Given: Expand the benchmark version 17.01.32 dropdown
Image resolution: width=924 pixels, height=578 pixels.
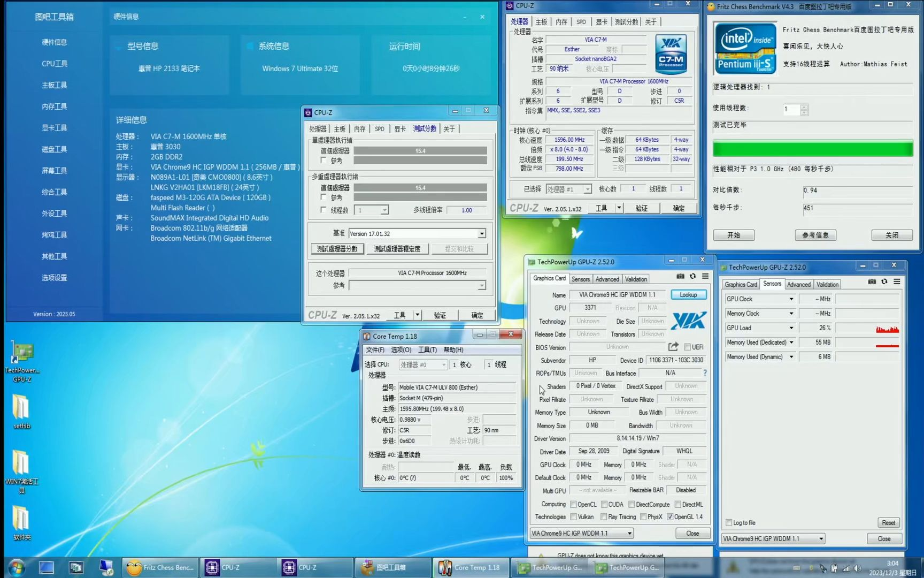Looking at the screenshot, I should click(481, 234).
